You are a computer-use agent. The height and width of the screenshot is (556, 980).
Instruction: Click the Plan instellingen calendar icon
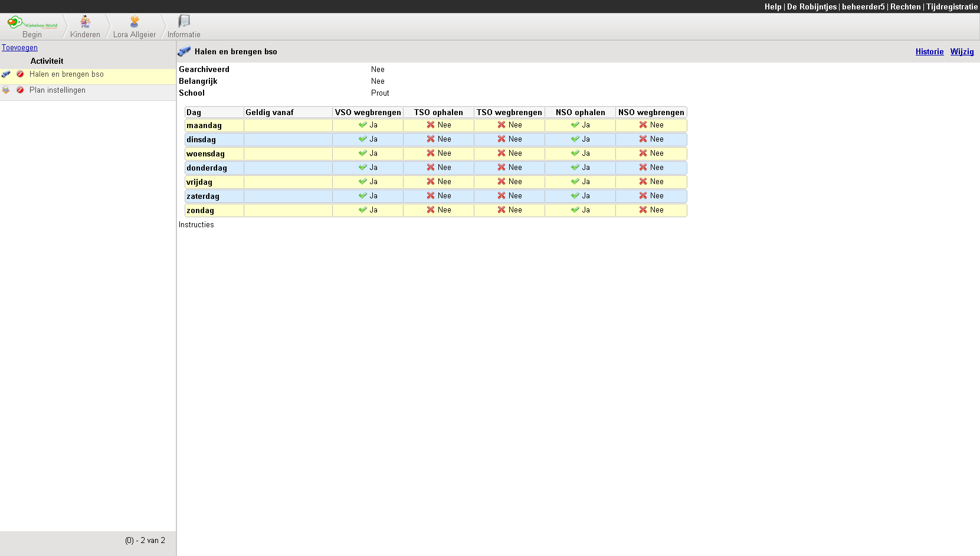[6, 90]
